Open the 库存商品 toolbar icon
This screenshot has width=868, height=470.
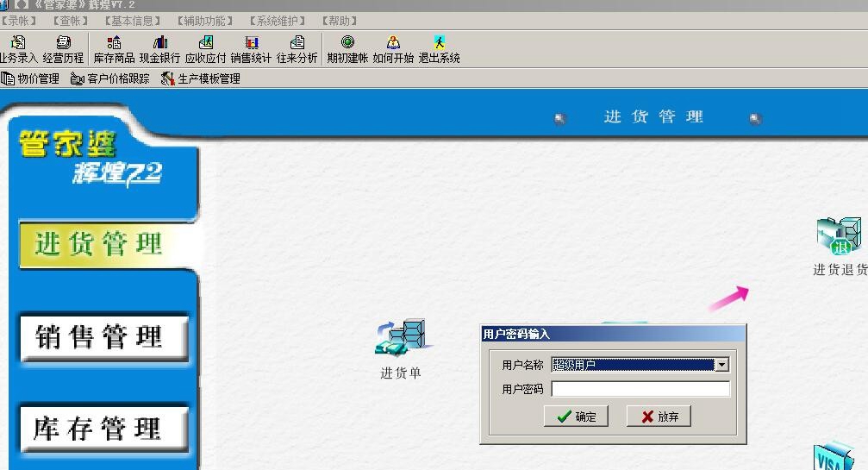114,49
